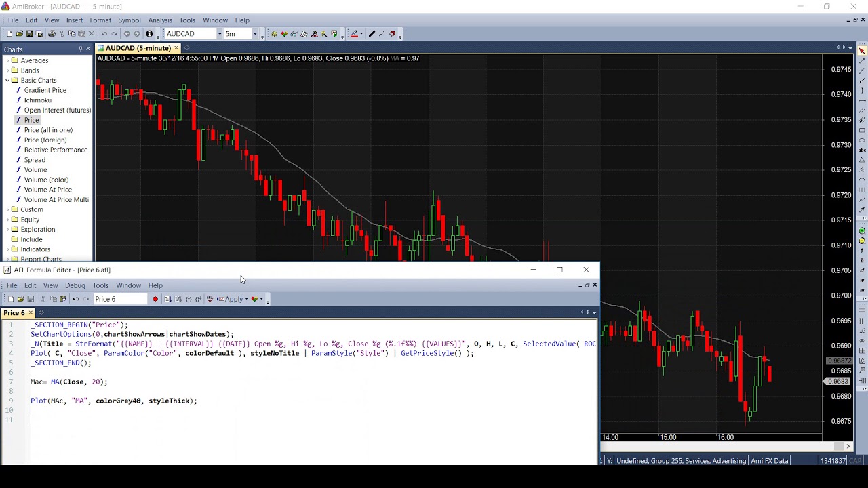Click the Save icon in the AmiBroker toolbar
This screenshot has width=868, height=488.
(x=29, y=34)
